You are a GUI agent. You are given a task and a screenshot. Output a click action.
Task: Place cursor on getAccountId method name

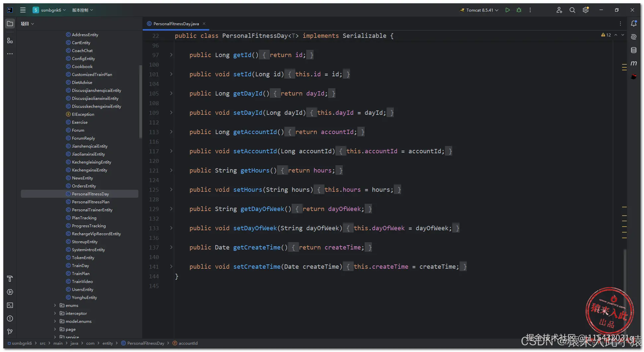[x=255, y=132]
